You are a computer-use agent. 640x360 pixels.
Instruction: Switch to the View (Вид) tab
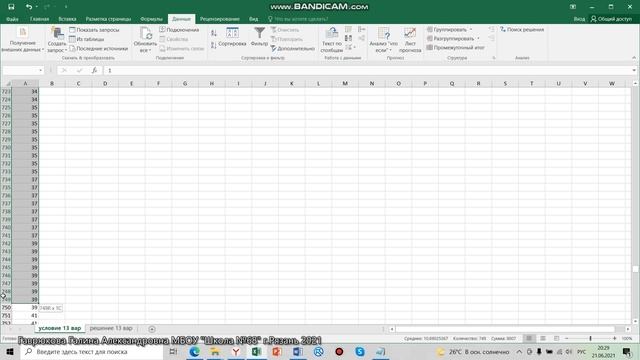click(253, 19)
